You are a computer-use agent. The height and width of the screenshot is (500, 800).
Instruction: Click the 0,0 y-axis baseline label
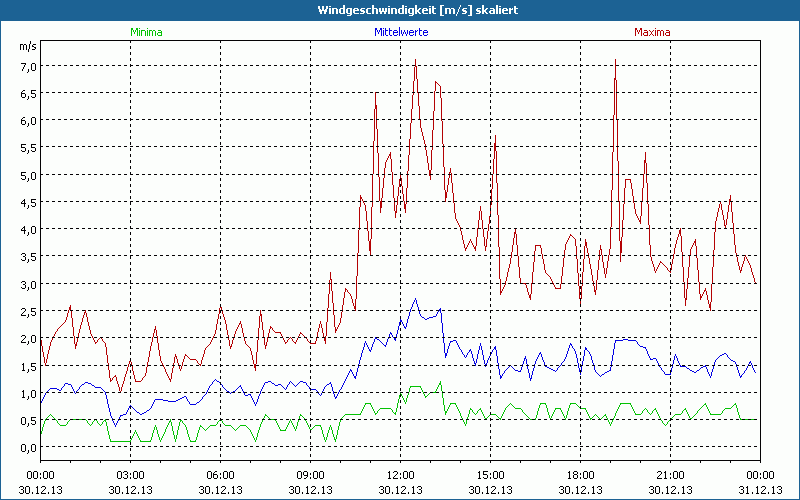coord(28,447)
